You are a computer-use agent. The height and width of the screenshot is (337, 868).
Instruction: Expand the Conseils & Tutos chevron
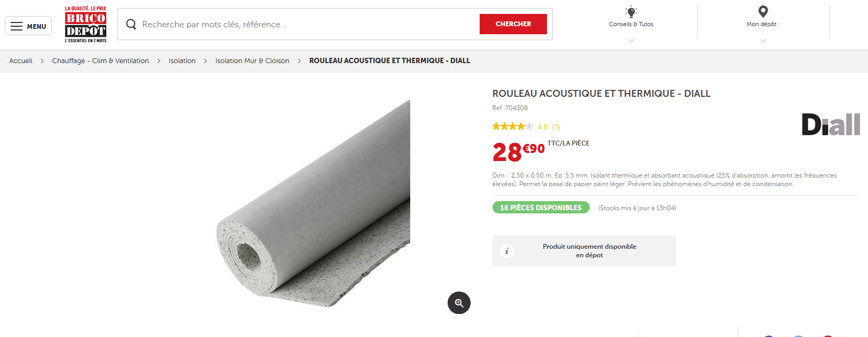(631, 41)
